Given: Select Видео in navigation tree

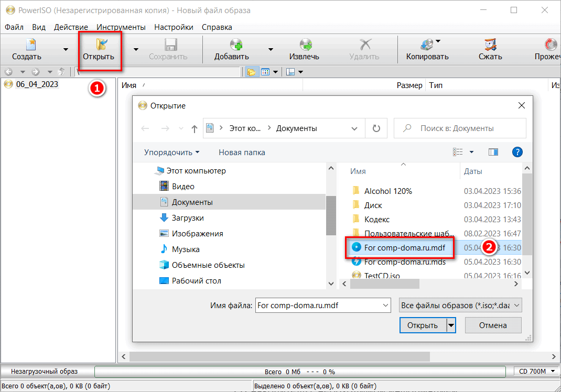Looking at the screenshot, I should tap(183, 187).
